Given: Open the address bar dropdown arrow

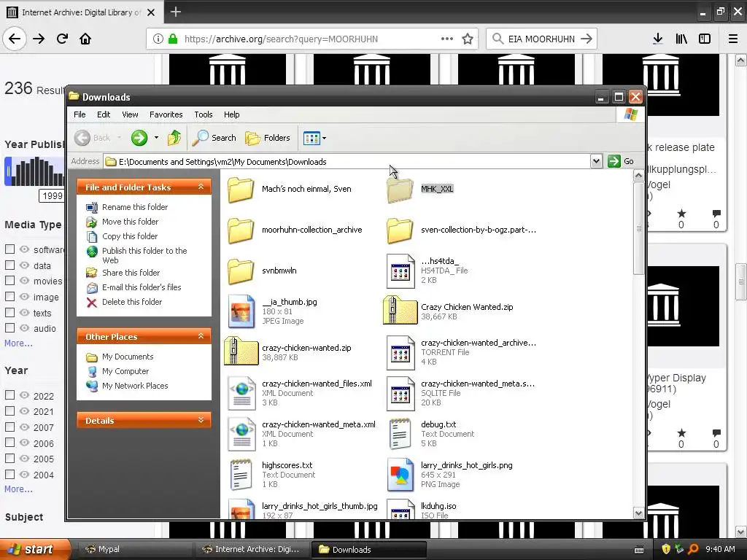Looking at the screenshot, I should pyautogui.click(x=596, y=161).
